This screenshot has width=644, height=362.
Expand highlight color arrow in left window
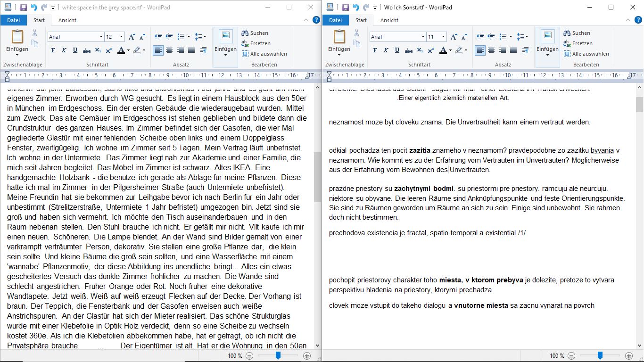pos(144,50)
